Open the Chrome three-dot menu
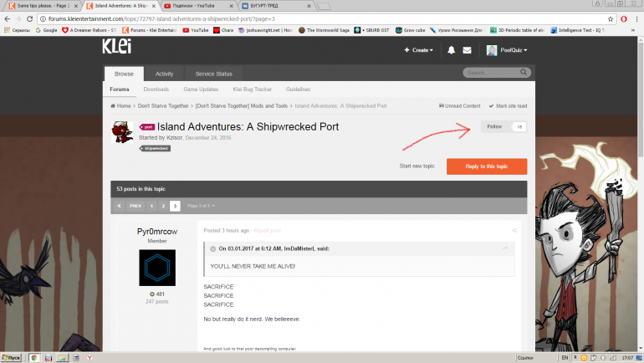The height and width of the screenshot is (363, 644). (x=637, y=19)
